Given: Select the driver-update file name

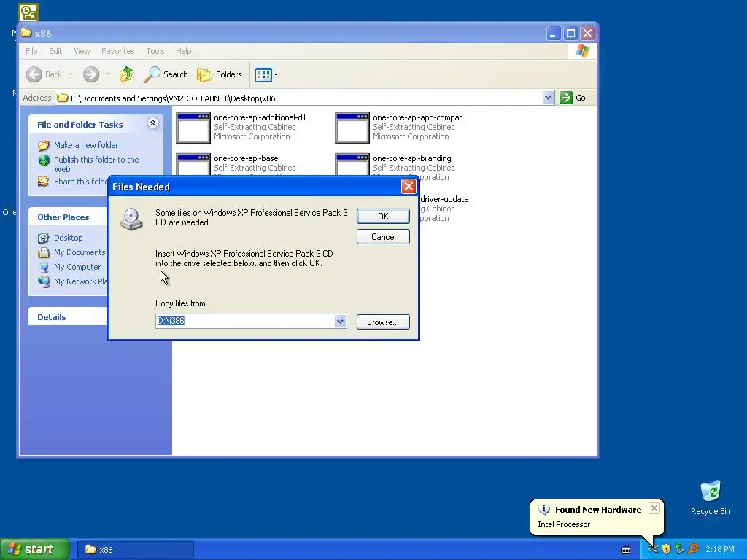Looking at the screenshot, I should pyautogui.click(x=444, y=199).
